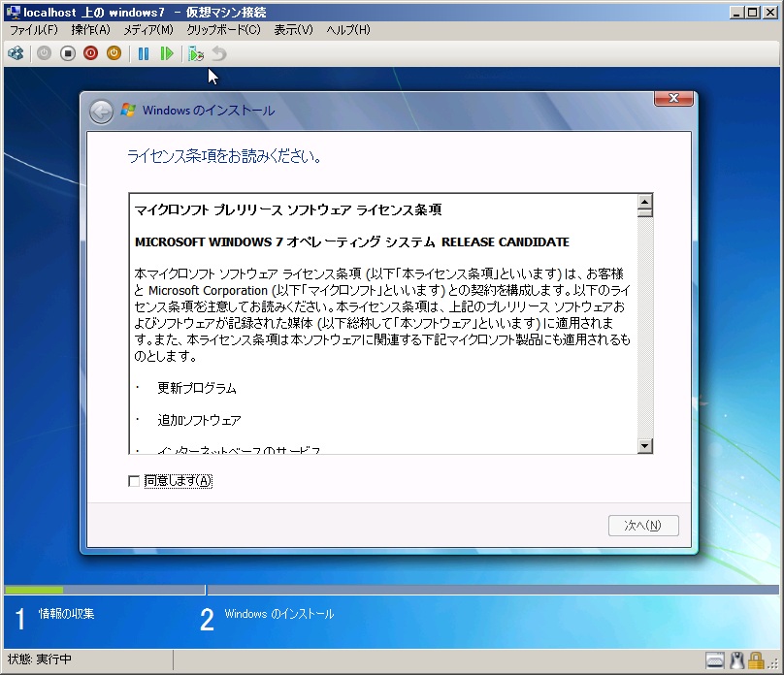Close the Windows installer dialog

[x=673, y=98]
